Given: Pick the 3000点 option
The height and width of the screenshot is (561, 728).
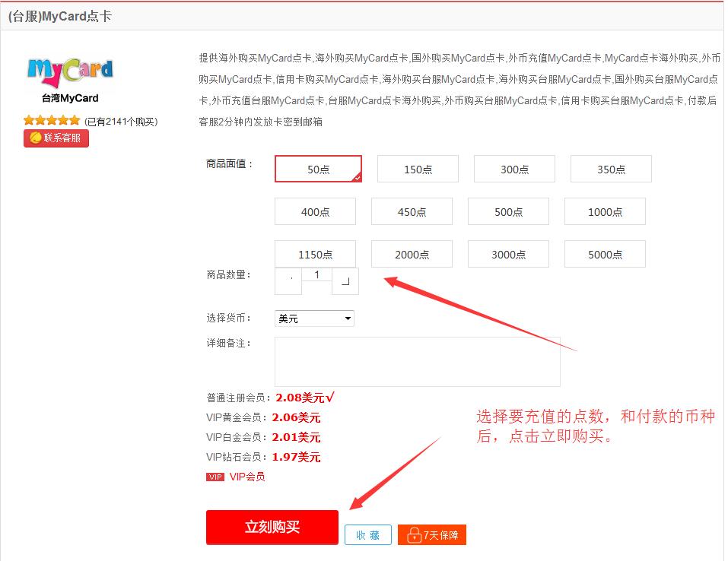Looking at the screenshot, I should [508, 254].
